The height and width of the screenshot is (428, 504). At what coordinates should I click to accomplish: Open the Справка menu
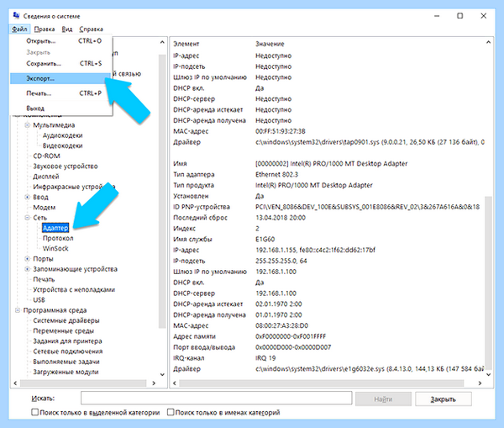91,29
